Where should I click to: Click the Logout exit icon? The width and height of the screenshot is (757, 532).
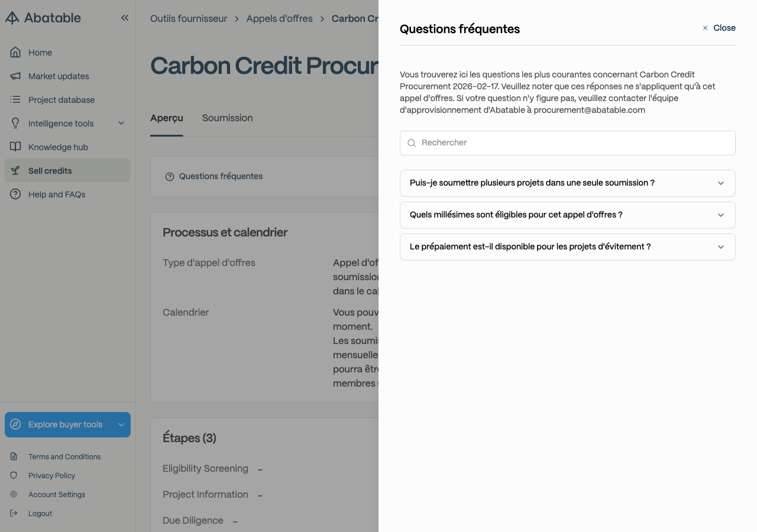tap(14, 513)
